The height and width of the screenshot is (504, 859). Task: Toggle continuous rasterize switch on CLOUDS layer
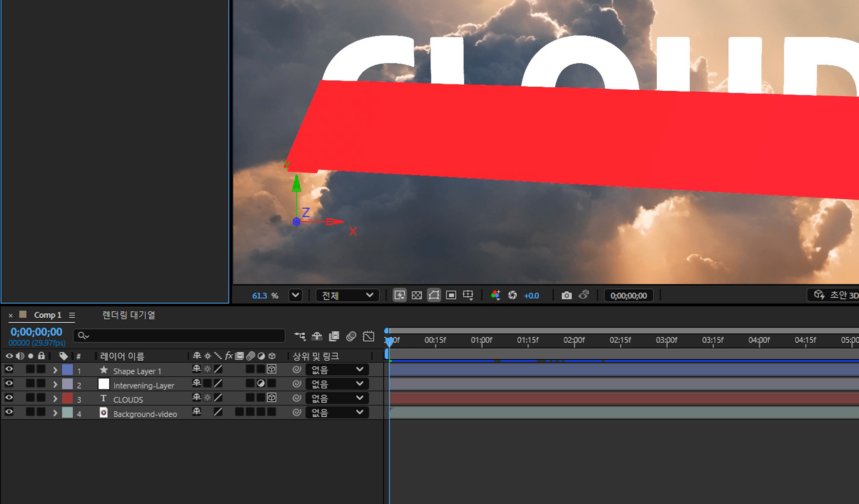pos(207,398)
